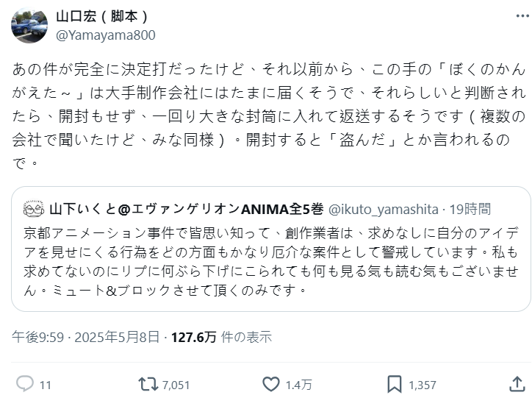Viewport: 532px width, 395px height.
Task: Click the share upload icon
Action: (516, 384)
